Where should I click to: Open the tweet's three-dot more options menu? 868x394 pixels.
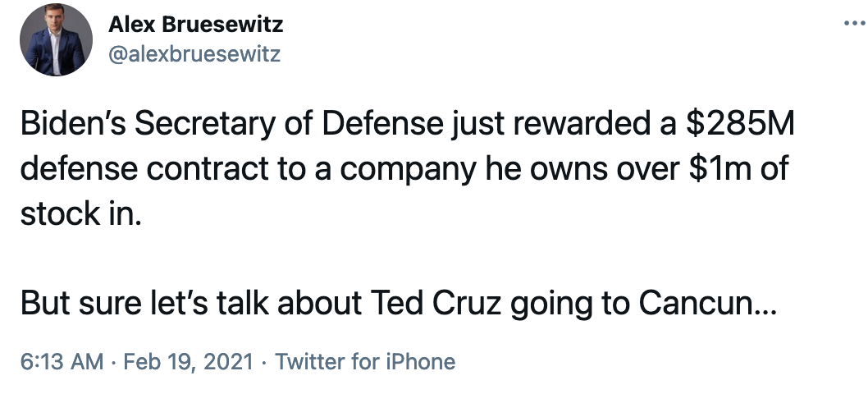coord(855,23)
